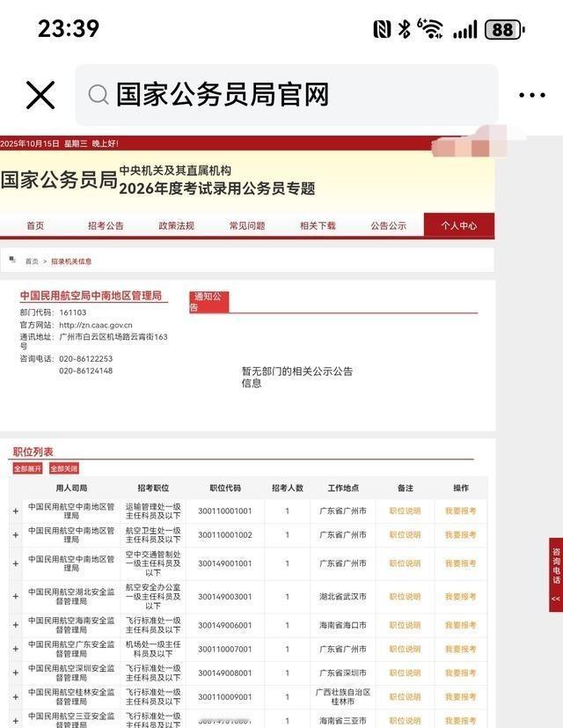This screenshot has width=563, height=728.
Task: Select the phone number 020-86122253
Action: pyautogui.click(x=86, y=359)
